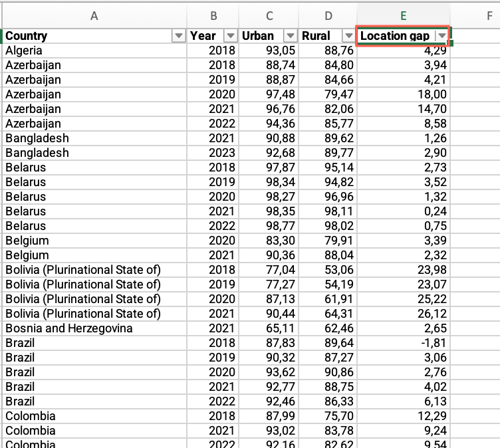
Task: Select Location gap value 14,70
Action: 404,109
